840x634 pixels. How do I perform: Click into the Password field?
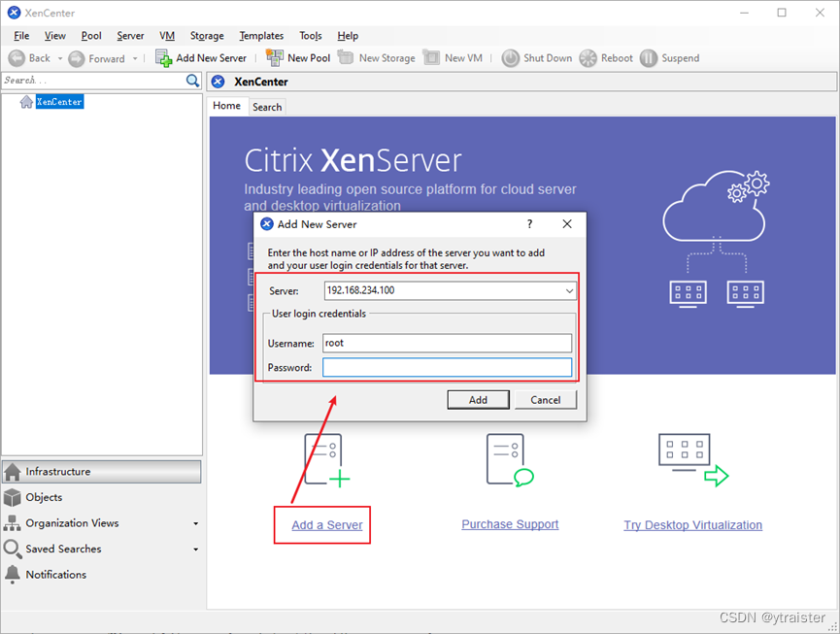(448, 367)
